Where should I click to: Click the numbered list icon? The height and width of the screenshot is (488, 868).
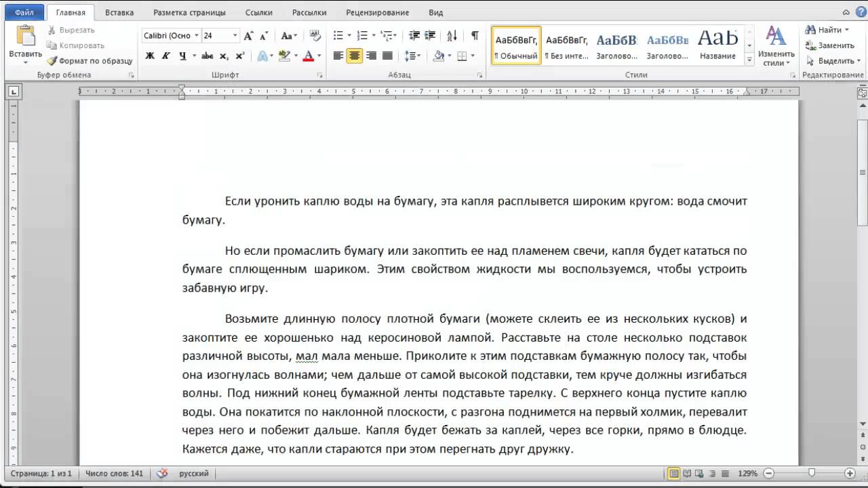[x=362, y=36]
